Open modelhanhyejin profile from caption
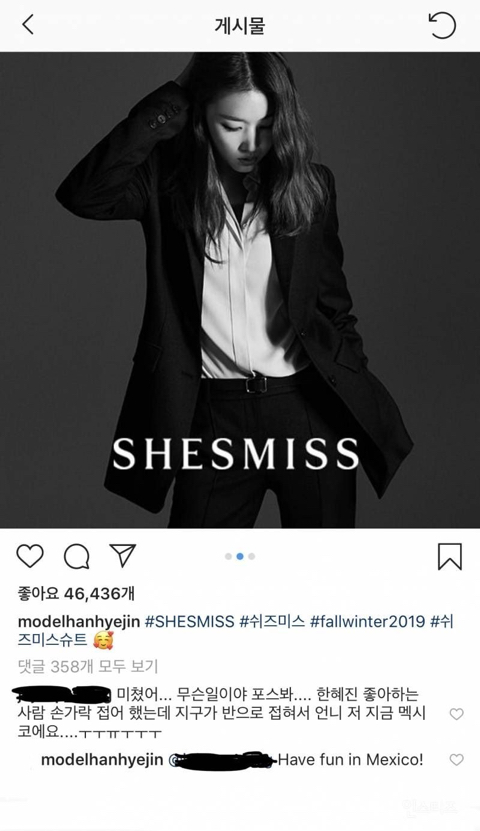The height and width of the screenshot is (831, 480). (79, 622)
